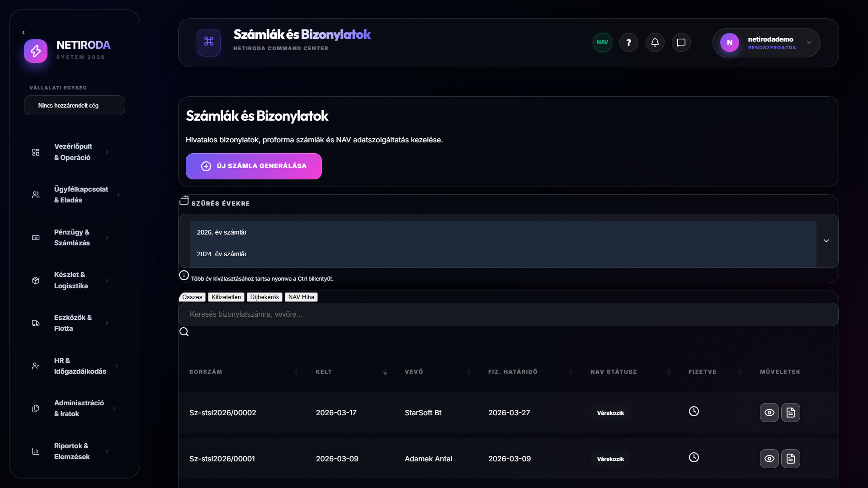Click the NETIRODA lightning logo
The image size is (868, 488).
(x=36, y=51)
